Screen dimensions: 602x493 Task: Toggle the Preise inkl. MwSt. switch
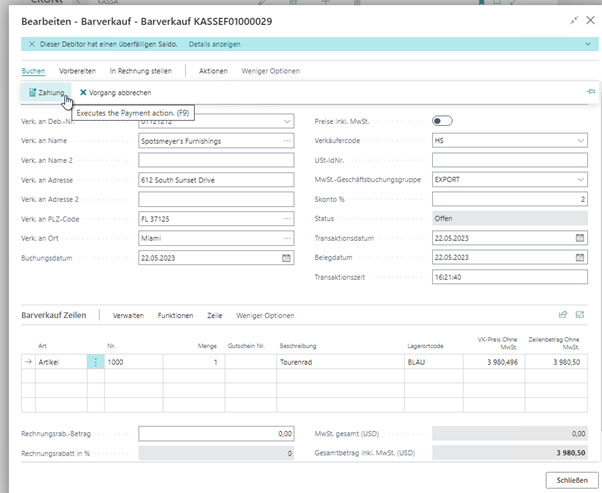tap(441, 121)
